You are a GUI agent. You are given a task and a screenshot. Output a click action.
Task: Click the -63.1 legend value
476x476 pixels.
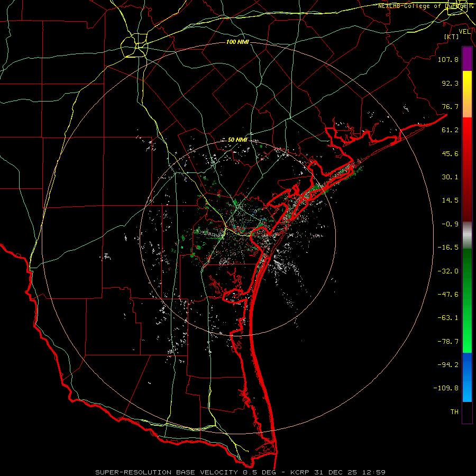coord(448,318)
